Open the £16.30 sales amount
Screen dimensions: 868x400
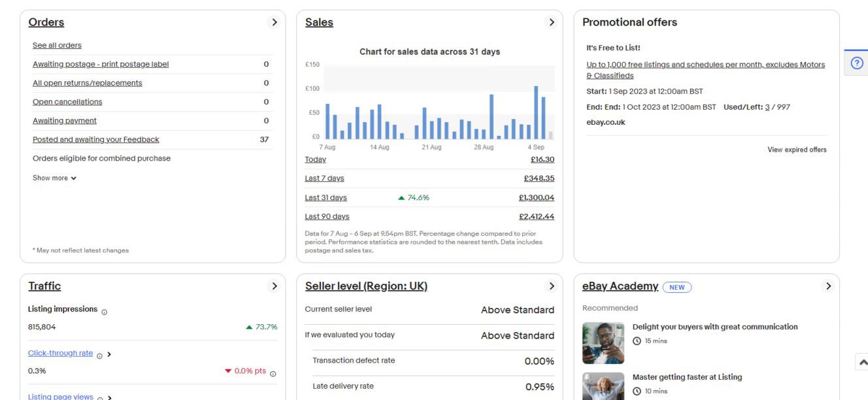(542, 159)
